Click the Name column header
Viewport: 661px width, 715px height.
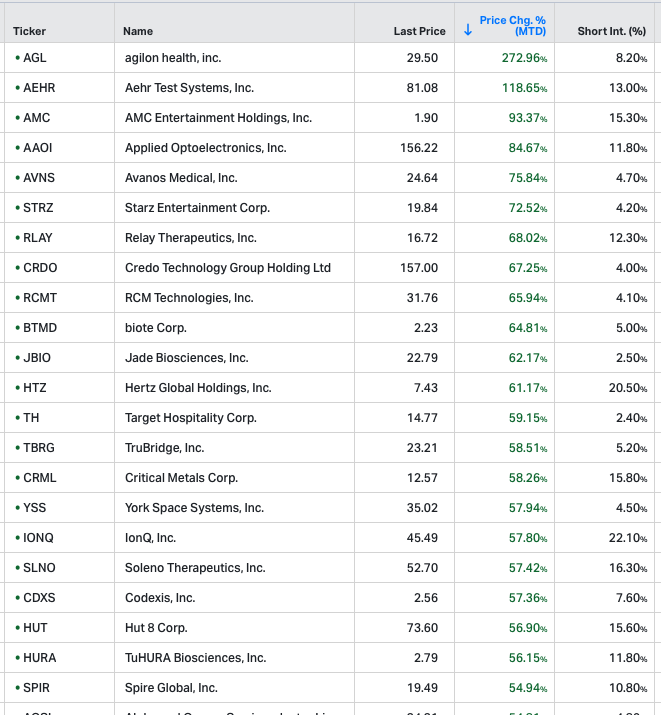click(138, 31)
